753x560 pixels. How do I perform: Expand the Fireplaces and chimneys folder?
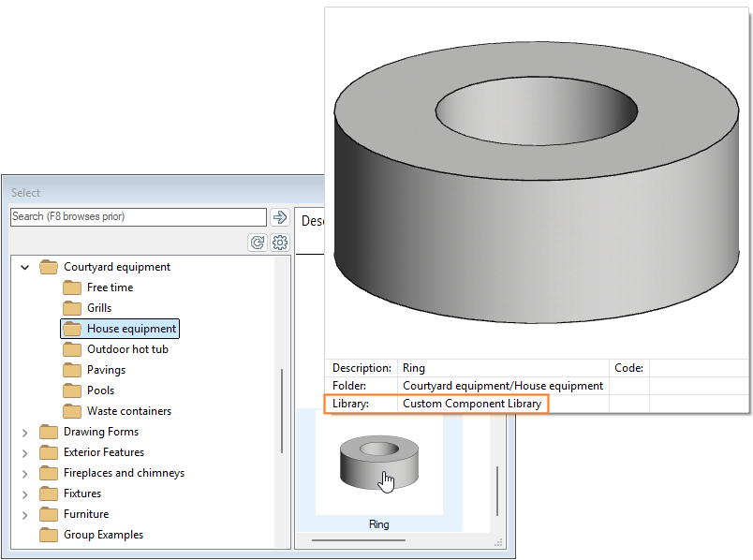[25, 473]
